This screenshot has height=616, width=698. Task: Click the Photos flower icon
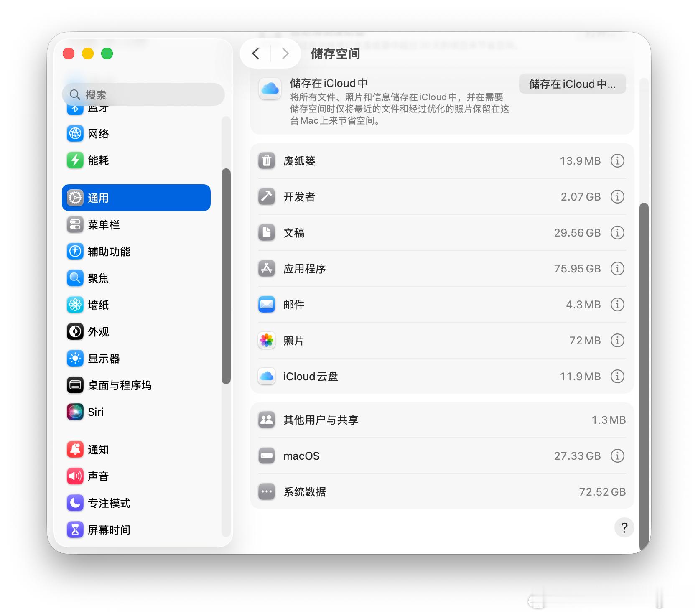[267, 341]
